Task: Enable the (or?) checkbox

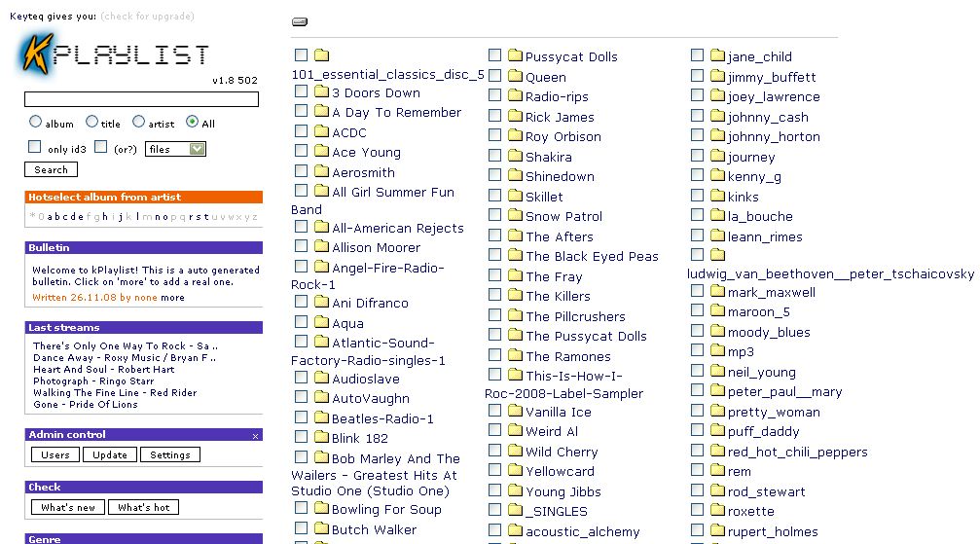Action: (x=100, y=147)
